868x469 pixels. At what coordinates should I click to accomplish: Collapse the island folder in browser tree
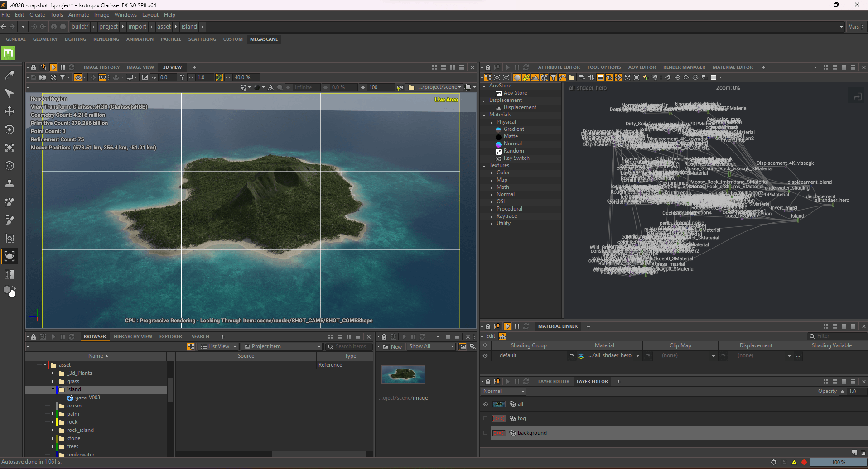click(53, 389)
